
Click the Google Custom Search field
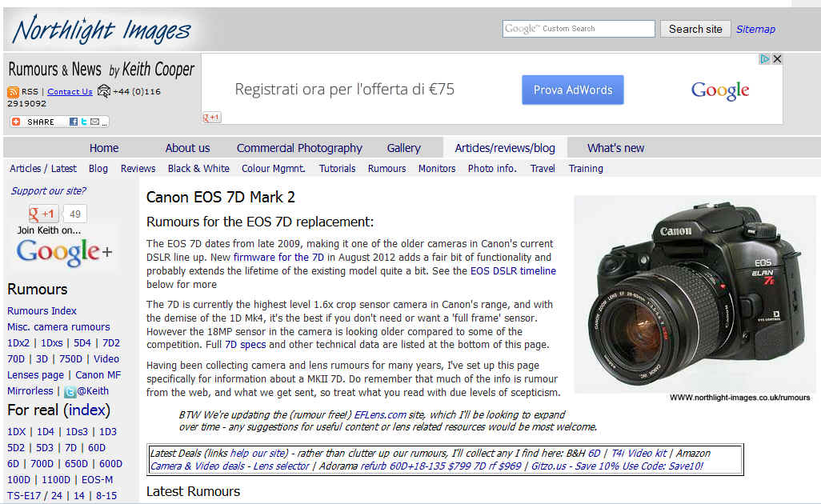point(579,29)
